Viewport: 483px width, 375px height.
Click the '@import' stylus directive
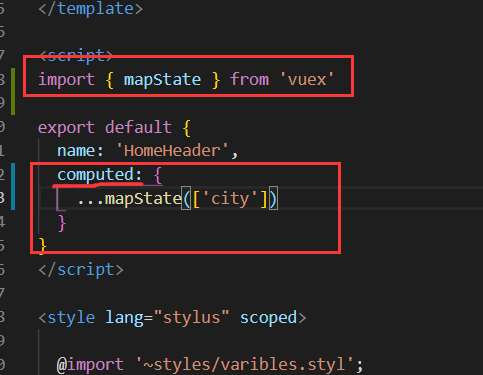tap(90, 365)
